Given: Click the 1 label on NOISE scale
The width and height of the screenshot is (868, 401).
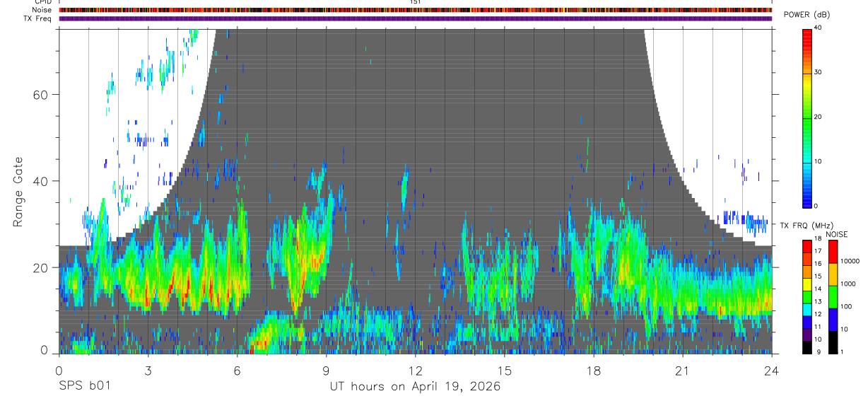Looking at the screenshot, I should [x=843, y=351].
